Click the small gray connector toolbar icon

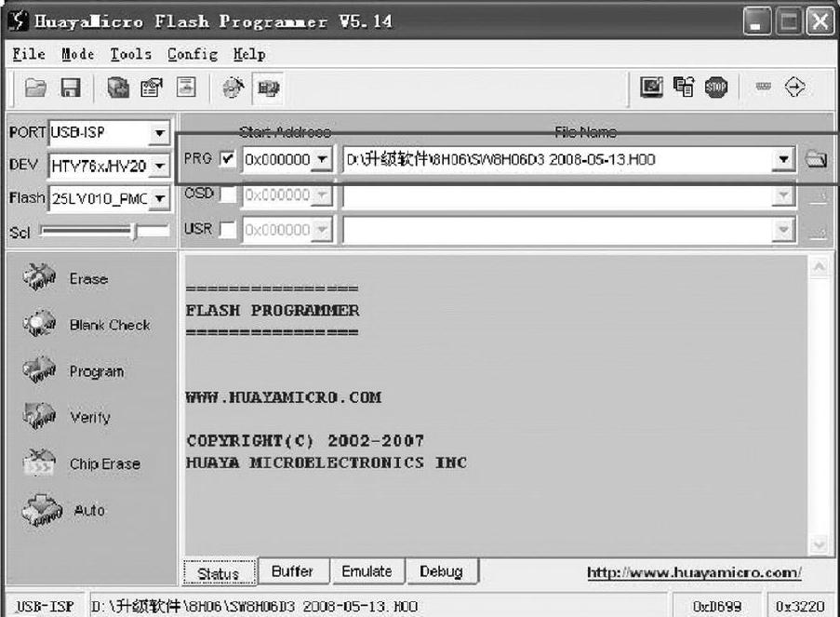[764, 86]
